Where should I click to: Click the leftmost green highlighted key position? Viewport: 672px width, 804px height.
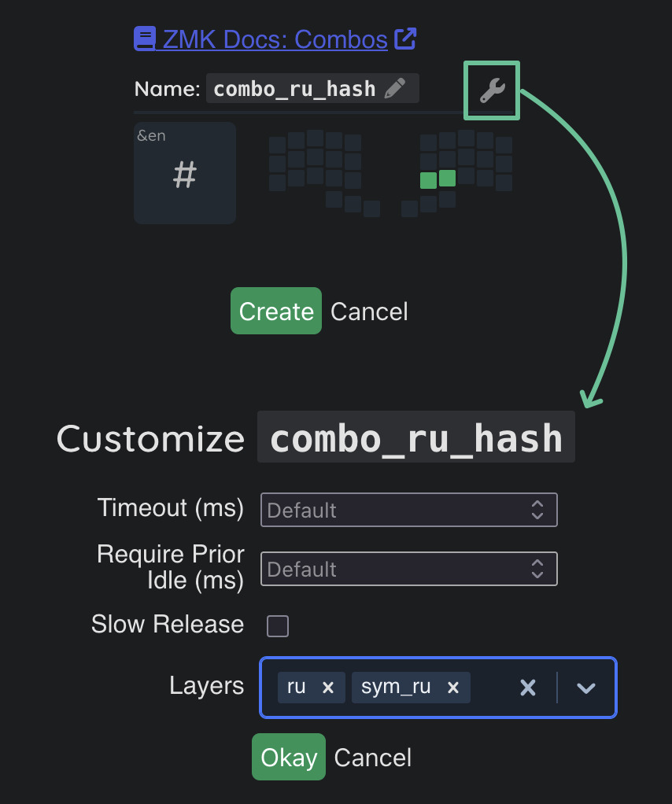tap(428, 180)
